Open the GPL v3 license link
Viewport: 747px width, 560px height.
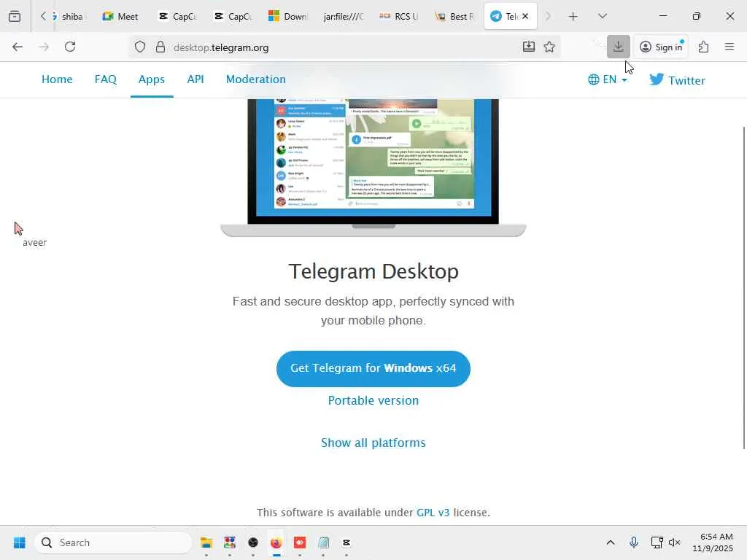[433, 513]
